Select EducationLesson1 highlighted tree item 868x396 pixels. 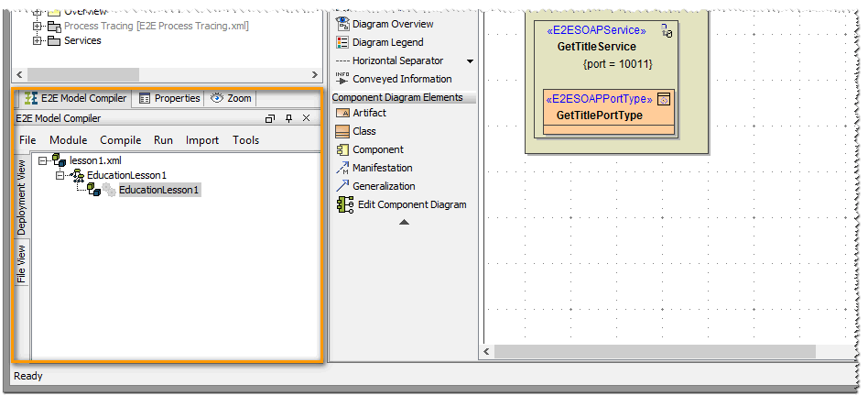tap(158, 190)
